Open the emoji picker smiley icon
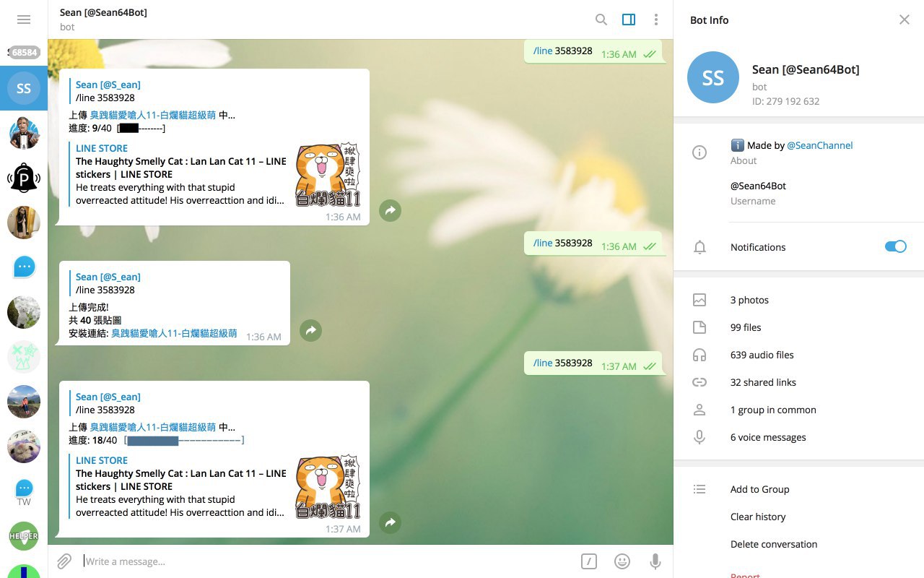 coord(622,561)
